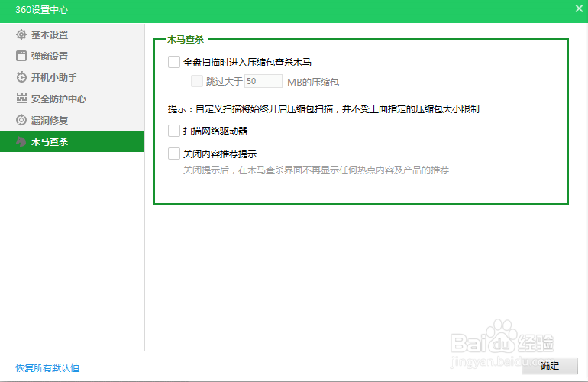This screenshot has width=588, height=382.
Task: Click the MB的压缩包 label
Action: pyautogui.click(x=313, y=82)
